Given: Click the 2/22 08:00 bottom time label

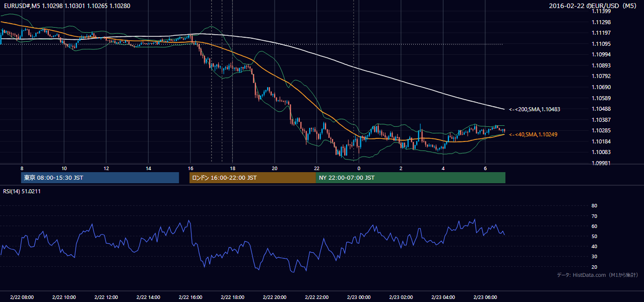Looking at the screenshot, I should coord(22,297).
